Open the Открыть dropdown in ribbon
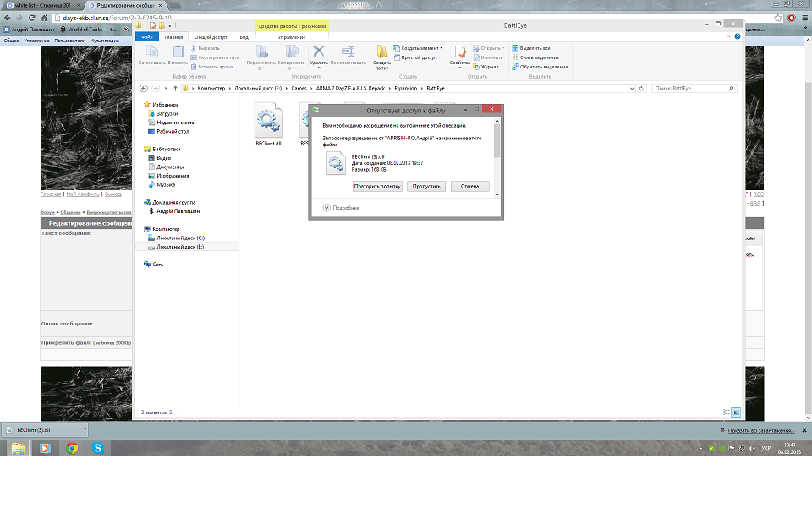Screen dimensions: 812x508 (488, 48)
